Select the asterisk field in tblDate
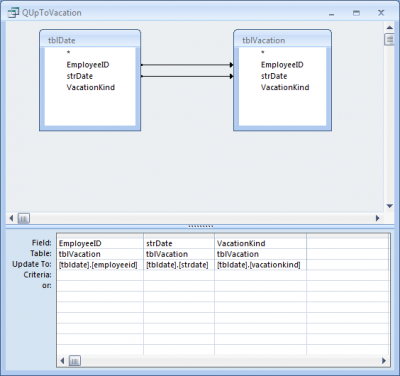This screenshot has width=400, height=376. pyautogui.click(x=68, y=53)
